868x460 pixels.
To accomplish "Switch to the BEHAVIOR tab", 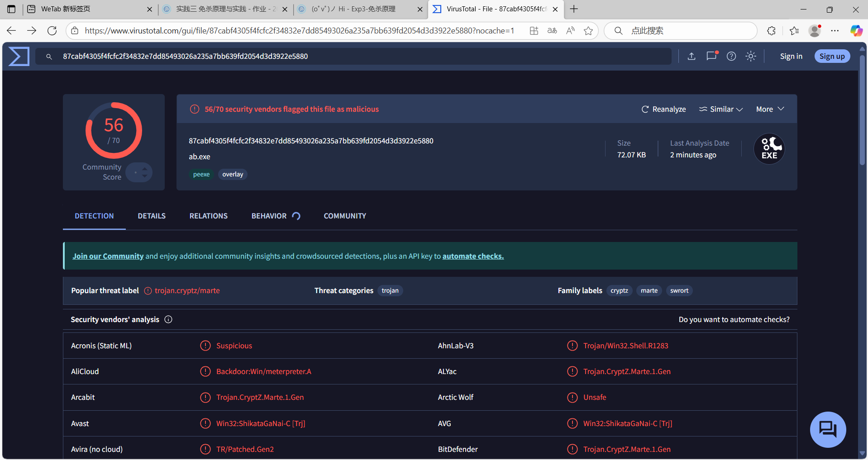I will 276,216.
